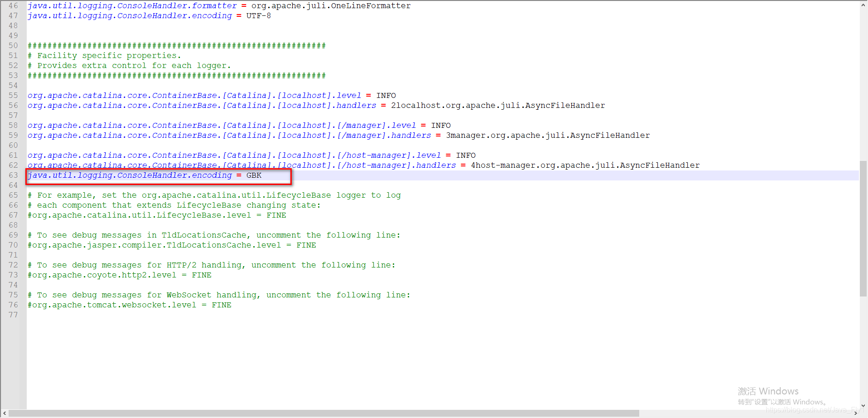Image resolution: width=868 pixels, height=418 pixels.
Task: Click the horizontal scrollbar thumb
Action: pyautogui.click(x=324, y=413)
